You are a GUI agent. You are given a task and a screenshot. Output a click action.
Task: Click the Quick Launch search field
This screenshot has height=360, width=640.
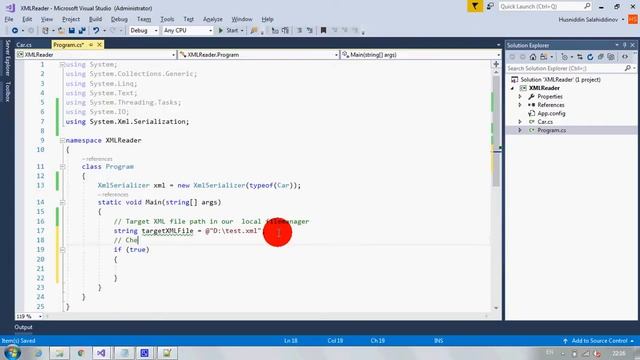tap(545, 7)
